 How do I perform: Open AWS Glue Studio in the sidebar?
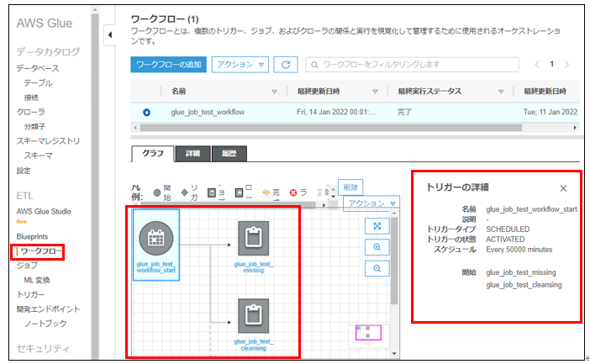[44, 212]
